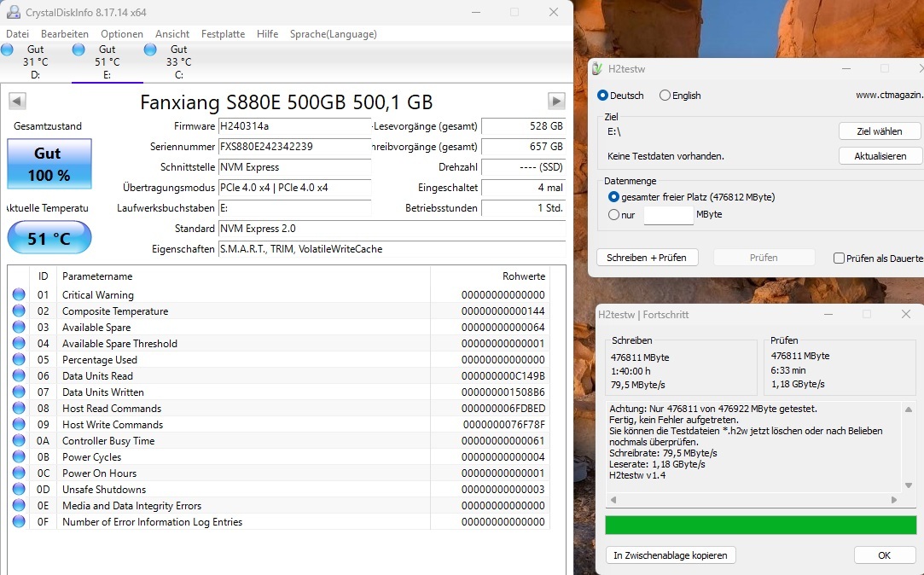
Task: Choose the 'nur' MByte radio option
Action: (614, 214)
